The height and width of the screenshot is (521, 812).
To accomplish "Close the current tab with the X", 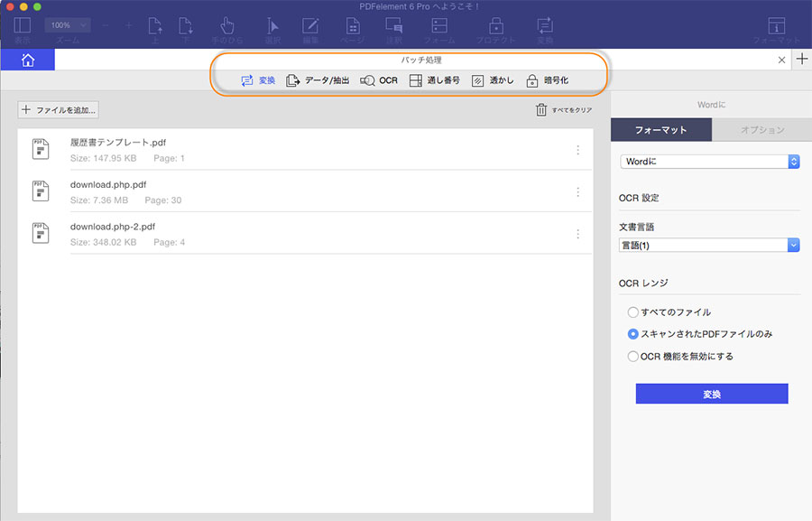I will (782, 60).
